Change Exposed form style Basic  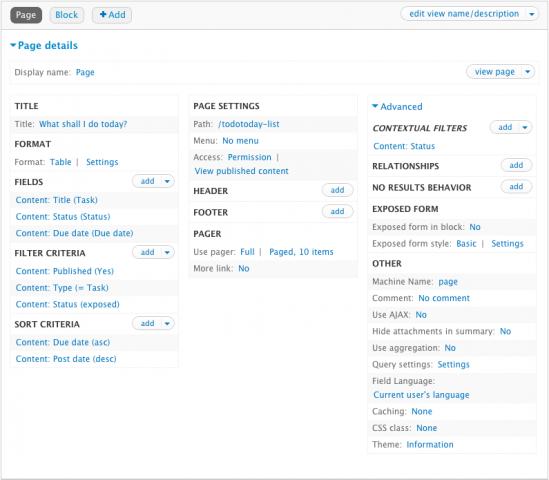(x=466, y=243)
